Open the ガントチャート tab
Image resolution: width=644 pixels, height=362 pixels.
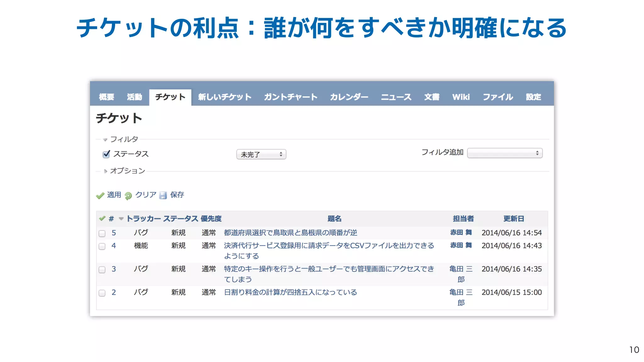(291, 97)
